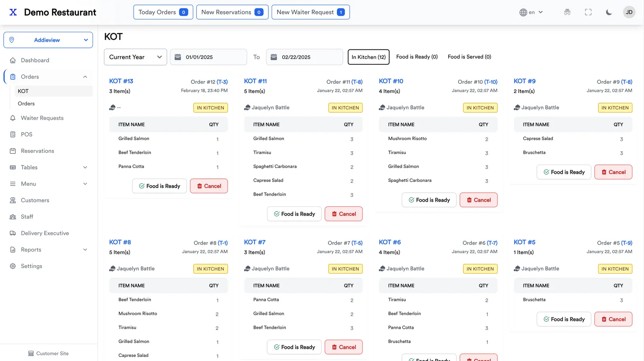The width and height of the screenshot is (644, 361).
Task: Click start date field 01/01/2025
Action: click(x=208, y=57)
